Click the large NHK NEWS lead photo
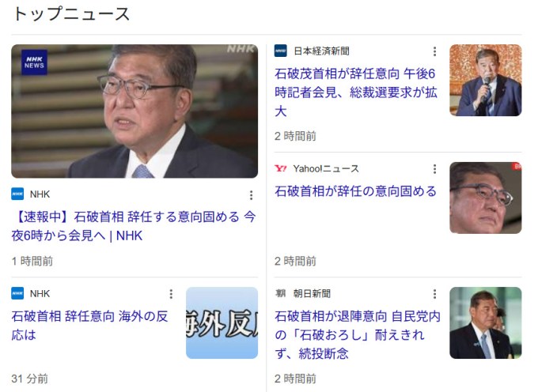This screenshot has width=538, height=392. click(x=134, y=111)
